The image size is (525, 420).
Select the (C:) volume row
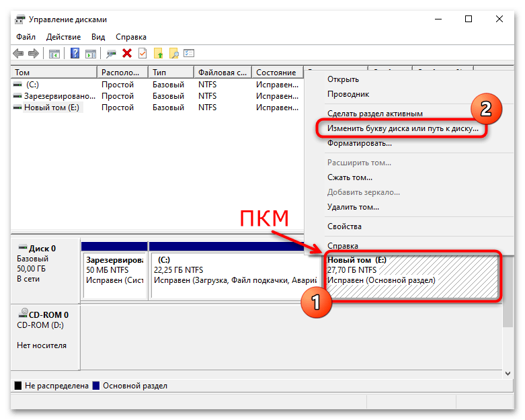click(157, 85)
